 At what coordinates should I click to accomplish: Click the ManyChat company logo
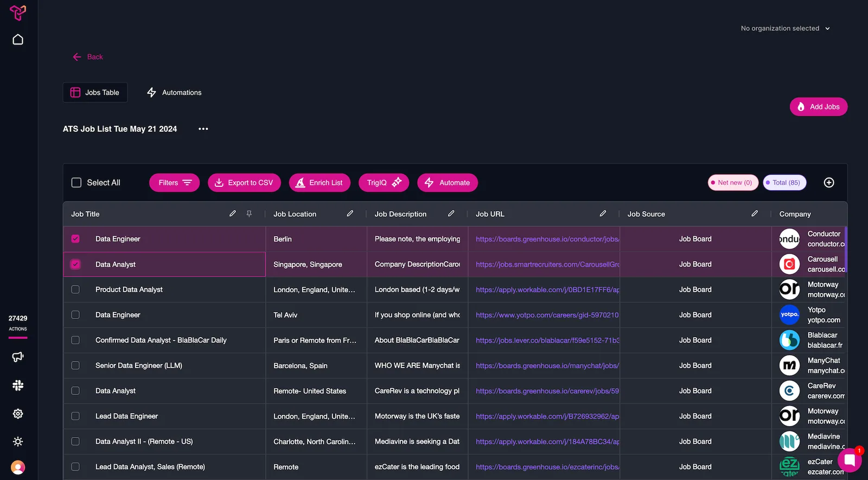[x=789, y=365]
